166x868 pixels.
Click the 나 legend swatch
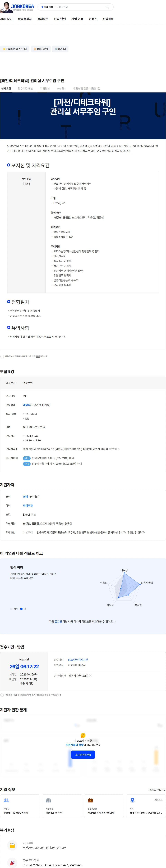21,609
